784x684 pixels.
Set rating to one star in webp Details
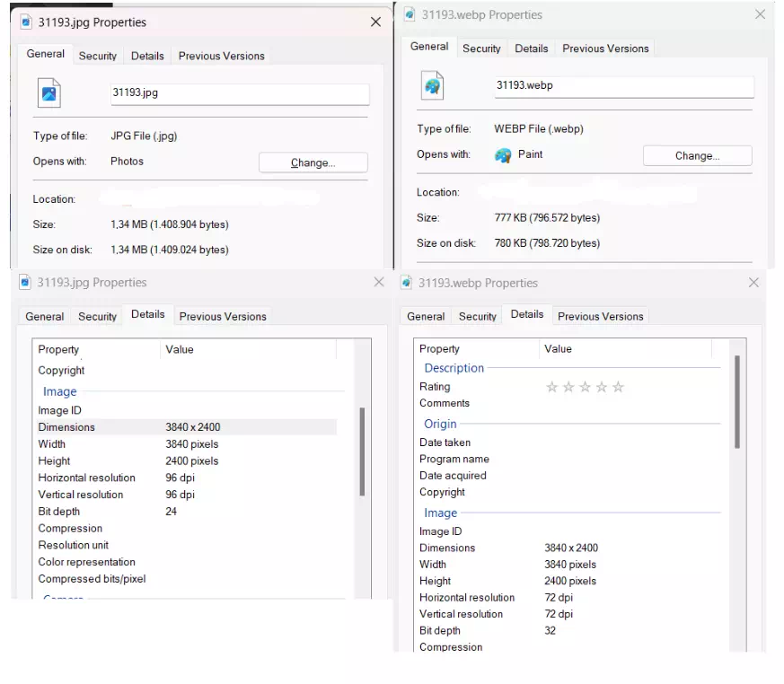pyautogui.click(x=552, y=387)
